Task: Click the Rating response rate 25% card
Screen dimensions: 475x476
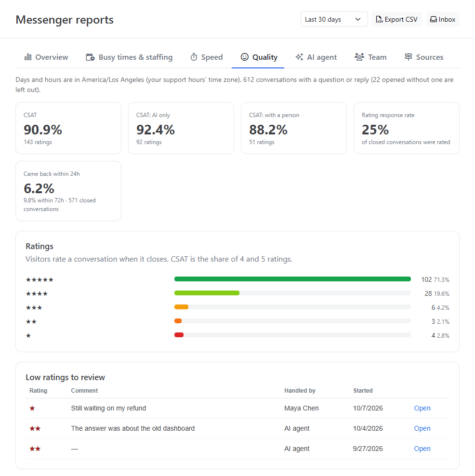Action: pyautogui.click(x=407, y=128)
